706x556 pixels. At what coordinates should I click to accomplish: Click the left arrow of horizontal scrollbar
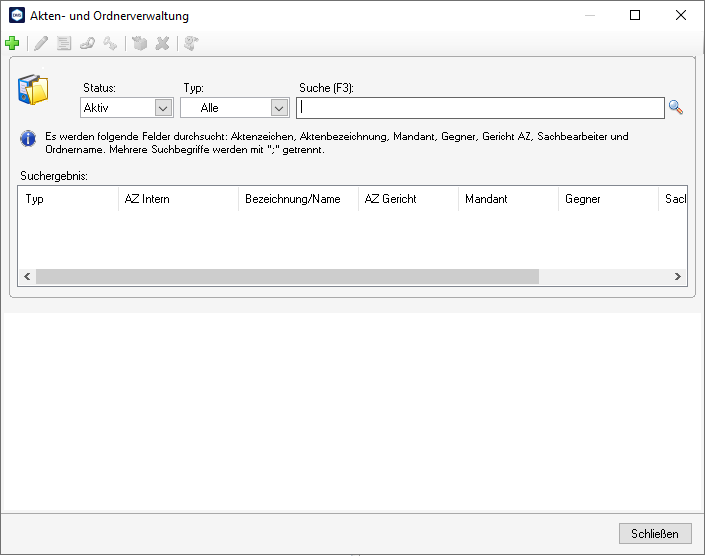point(27,276)
